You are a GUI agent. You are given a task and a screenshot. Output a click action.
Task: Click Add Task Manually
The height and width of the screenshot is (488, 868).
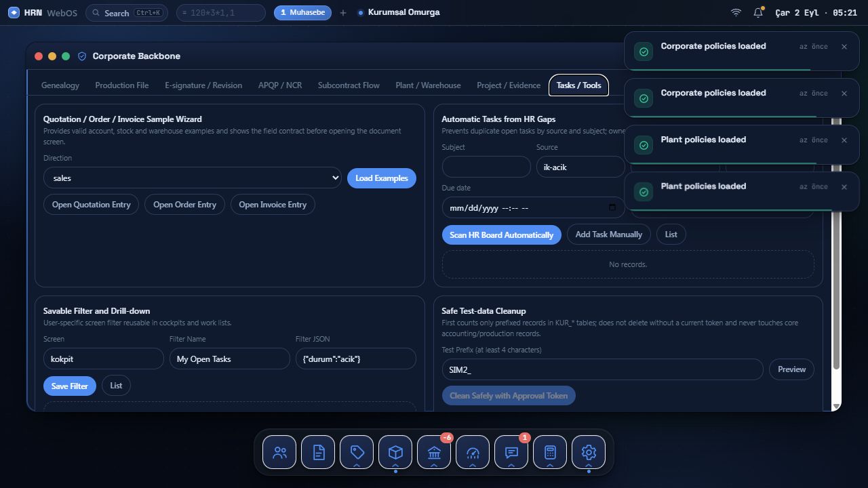tap(609, 235)
